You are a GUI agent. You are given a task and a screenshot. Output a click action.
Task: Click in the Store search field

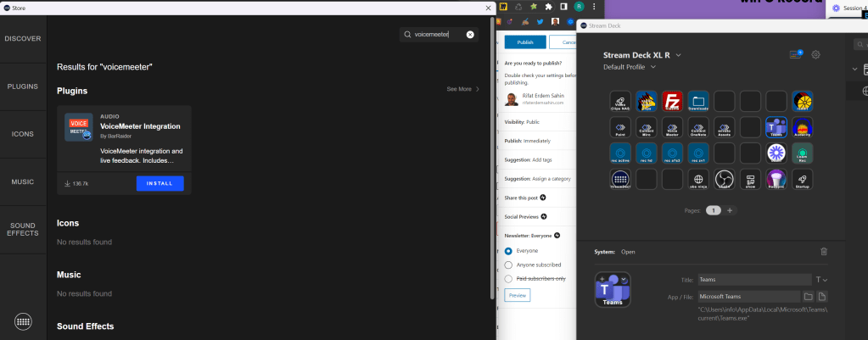[439, 34]
